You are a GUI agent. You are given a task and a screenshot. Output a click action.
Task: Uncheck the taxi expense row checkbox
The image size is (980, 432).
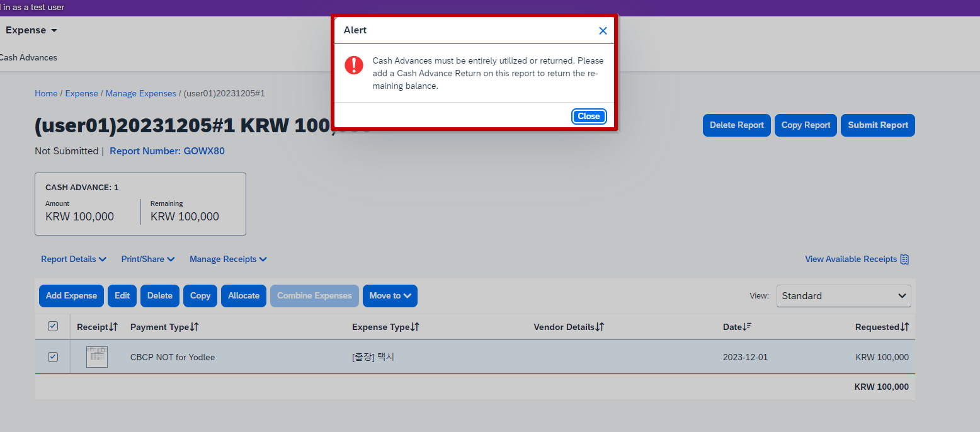(x=53, y=357)
